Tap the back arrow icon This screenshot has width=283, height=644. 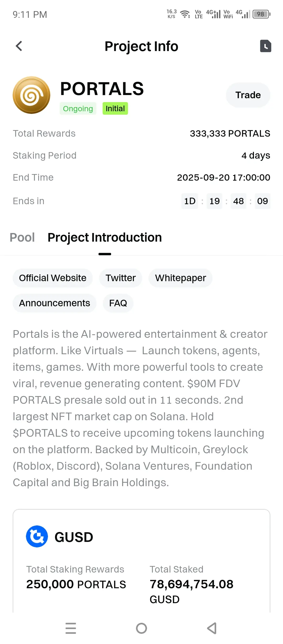(19, 46)
